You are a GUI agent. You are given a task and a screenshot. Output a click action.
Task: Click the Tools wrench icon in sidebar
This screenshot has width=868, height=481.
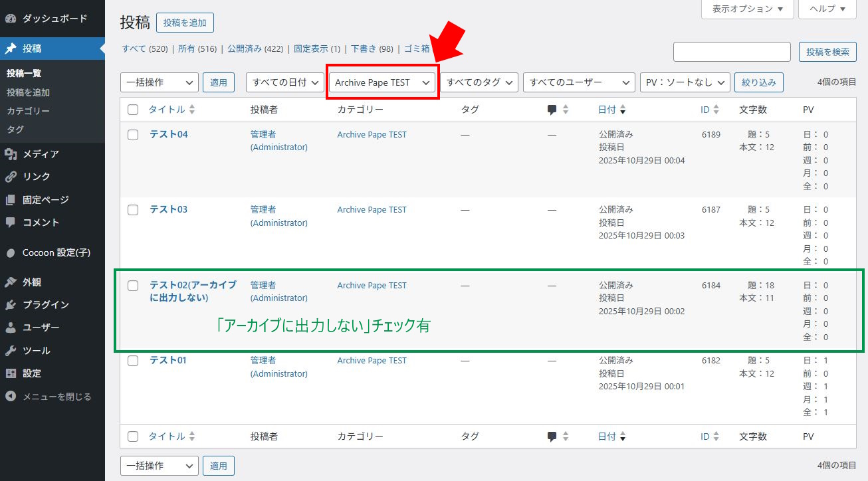(11, 351)
